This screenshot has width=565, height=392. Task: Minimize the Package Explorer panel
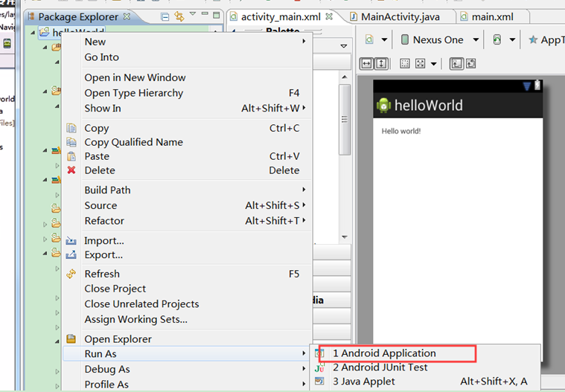point(205,13)
